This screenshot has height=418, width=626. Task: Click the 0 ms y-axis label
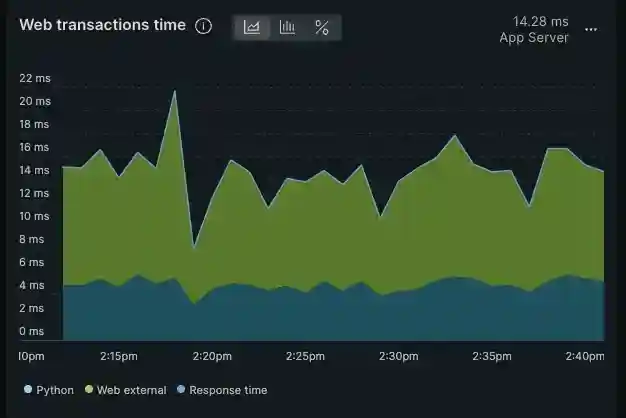pyautogui.click(x=32, y=331)
